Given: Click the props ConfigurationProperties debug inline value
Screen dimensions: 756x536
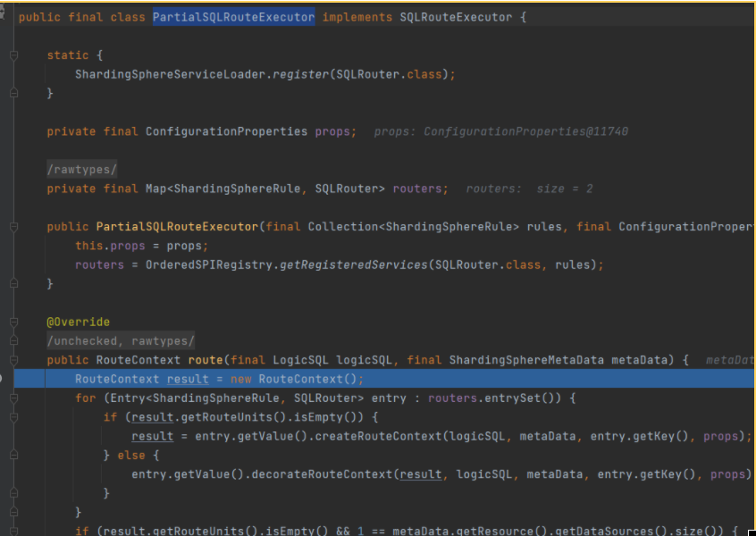Looking at the screenshot, I should click(x=500, y=132).
